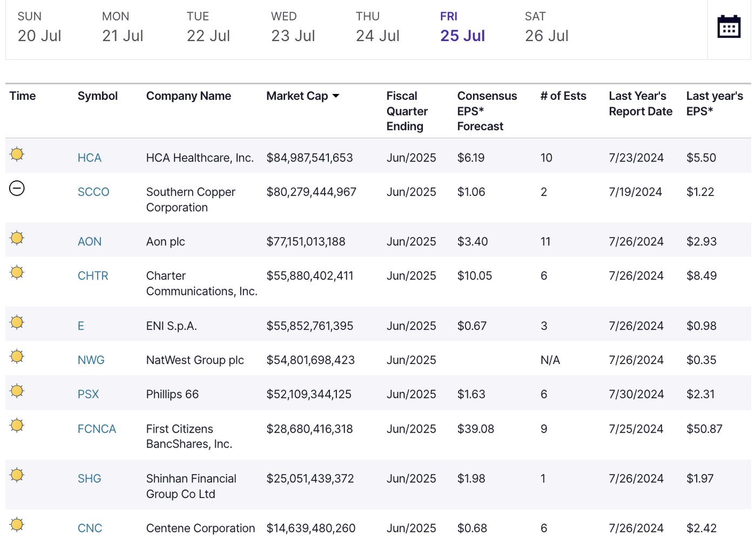
Task: Open the E symbol link for ENI
Action: 81,326
